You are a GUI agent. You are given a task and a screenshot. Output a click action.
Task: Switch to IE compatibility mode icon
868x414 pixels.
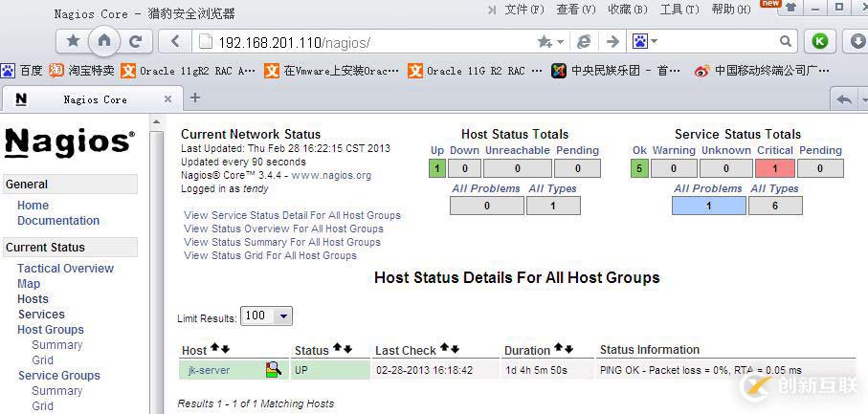(584, 41)
